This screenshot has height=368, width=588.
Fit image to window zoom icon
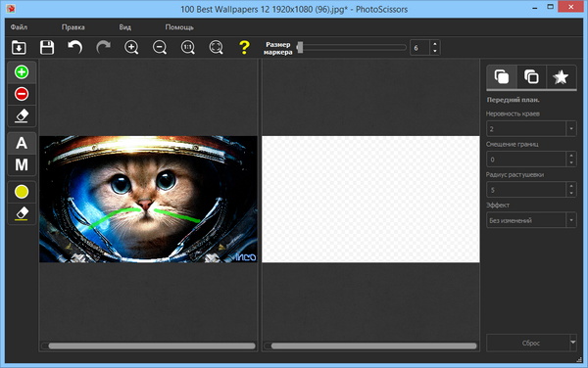(x=216, y=48)
